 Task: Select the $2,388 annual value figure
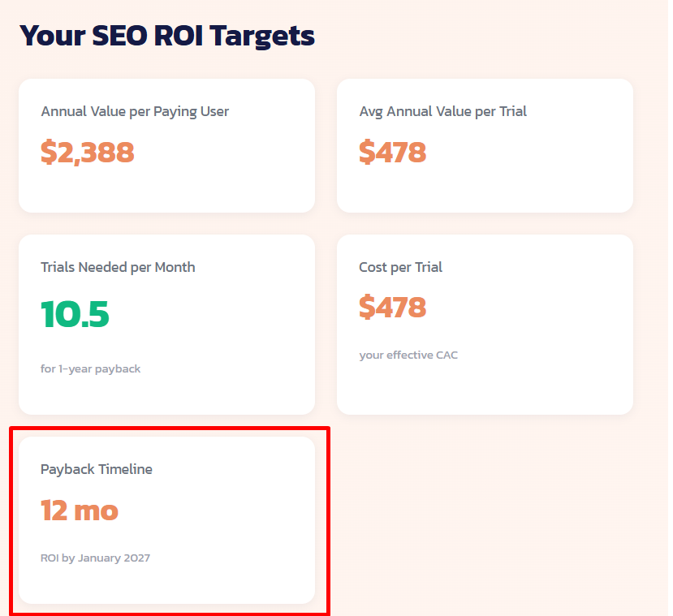coord(87,152)
